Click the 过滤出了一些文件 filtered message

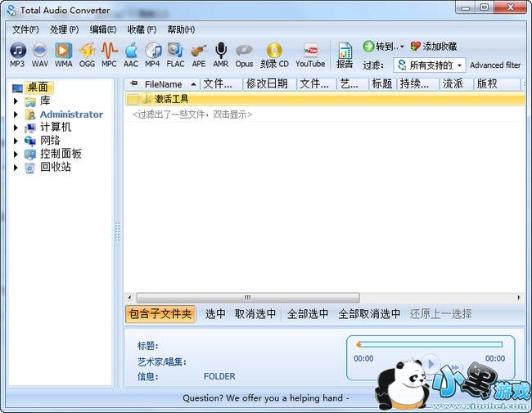192,114
